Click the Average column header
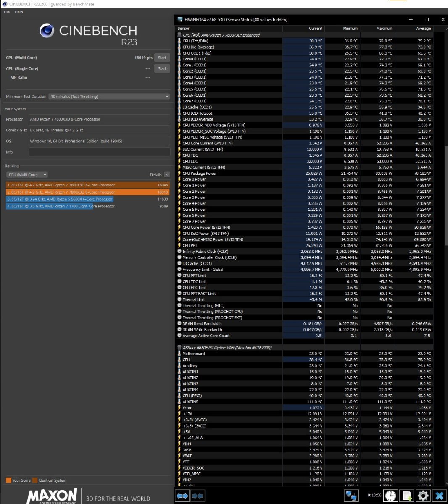448x504 pixels. [414, 29]
